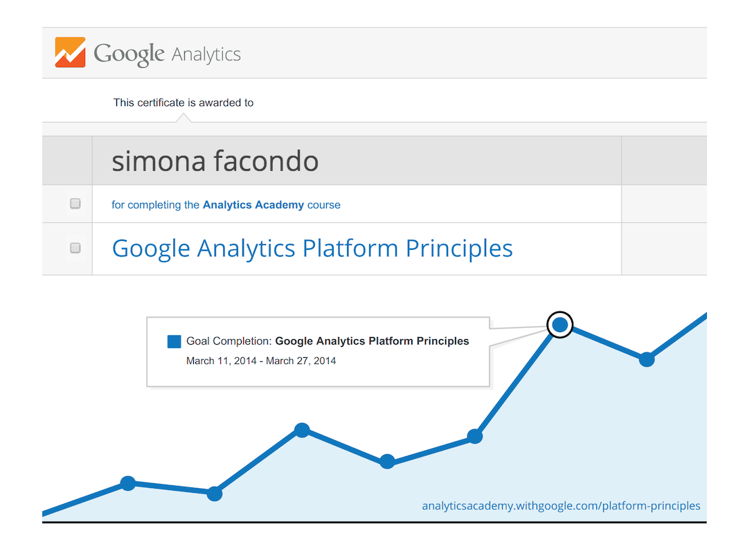Select the data point just before highlighted peak

click(475, 436)
